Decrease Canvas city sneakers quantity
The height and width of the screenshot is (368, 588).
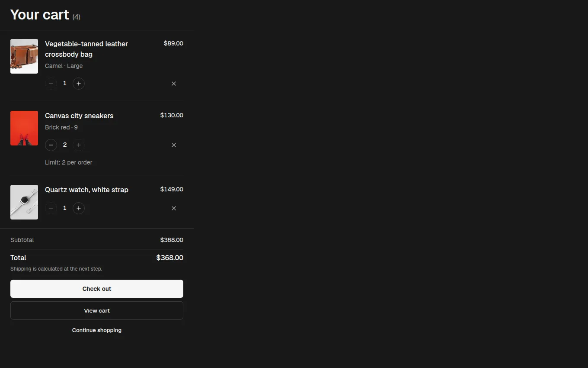[51, 145]
